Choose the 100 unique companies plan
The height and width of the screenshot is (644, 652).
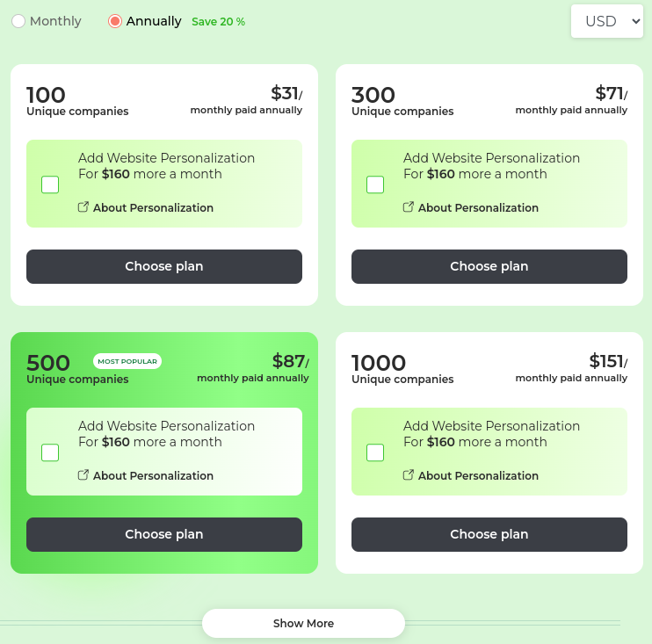164,266
